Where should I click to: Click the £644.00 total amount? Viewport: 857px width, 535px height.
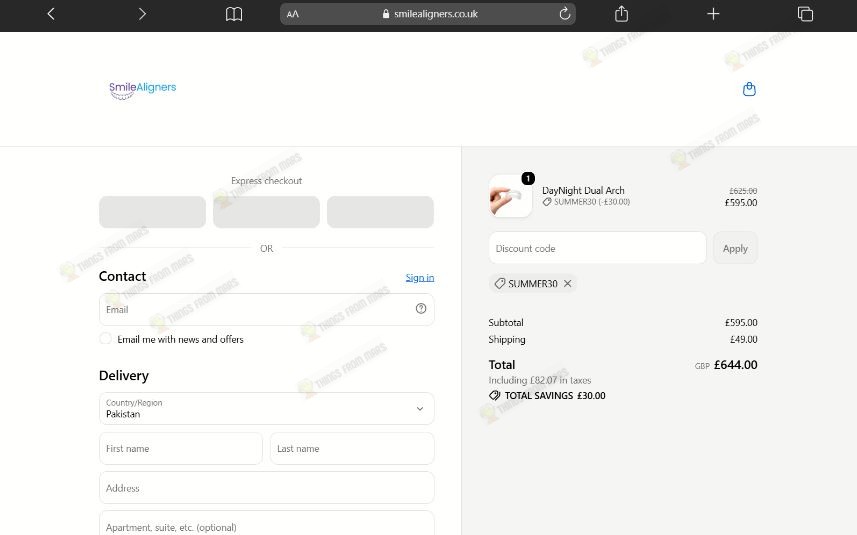(736, 365)
